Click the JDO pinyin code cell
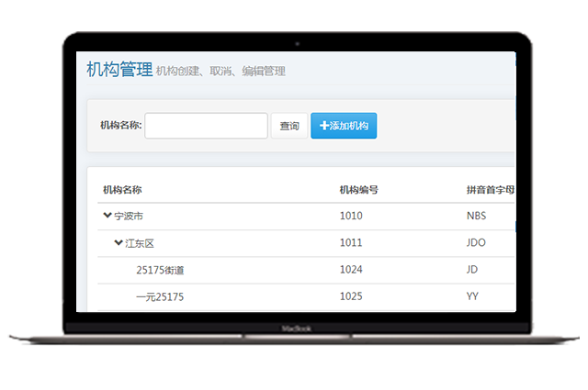Image resolution: width=588 pixels, height=390 pixels. tap(476, 243)
